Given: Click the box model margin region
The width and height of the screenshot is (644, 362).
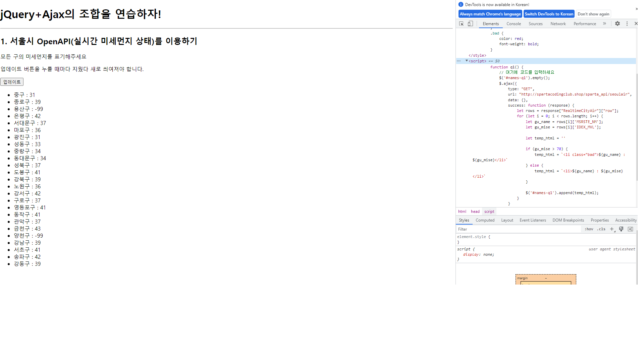Looking at the screenshot, I should pos(546,278).
